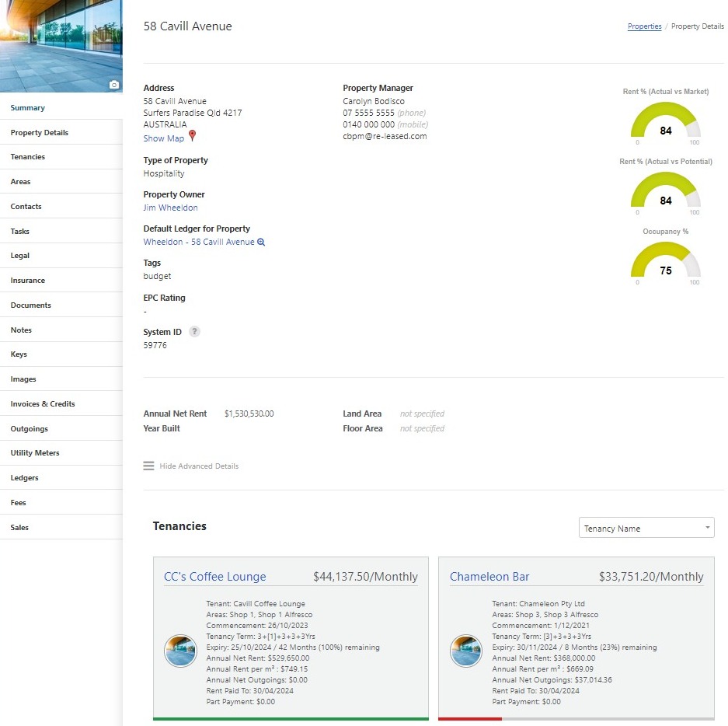This screenshot has width=728, height=726.
Task: Open the Ledgers section
Action: [x=61, y=477]
